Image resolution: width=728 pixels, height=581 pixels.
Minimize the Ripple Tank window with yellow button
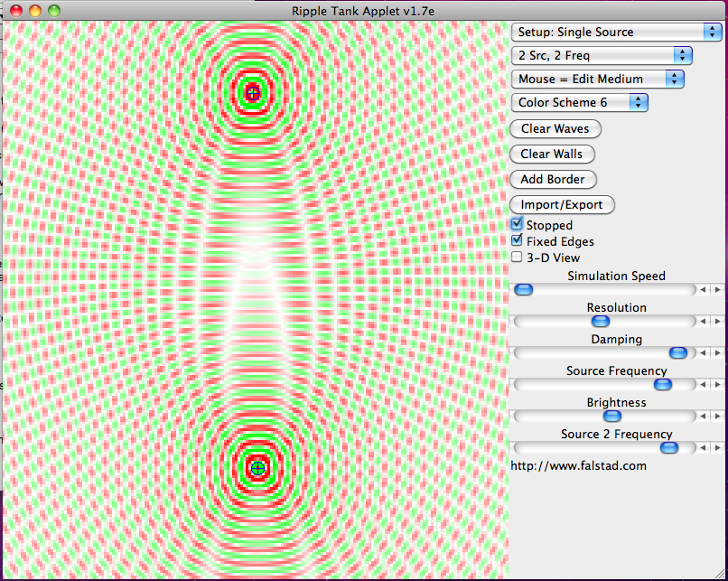click(35, 10)
